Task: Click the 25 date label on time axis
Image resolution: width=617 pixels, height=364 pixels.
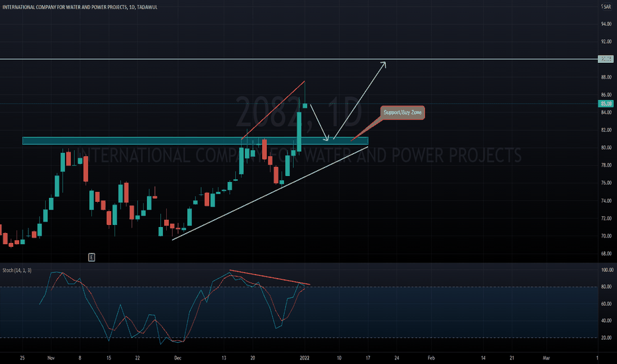Action: (22, 358)
